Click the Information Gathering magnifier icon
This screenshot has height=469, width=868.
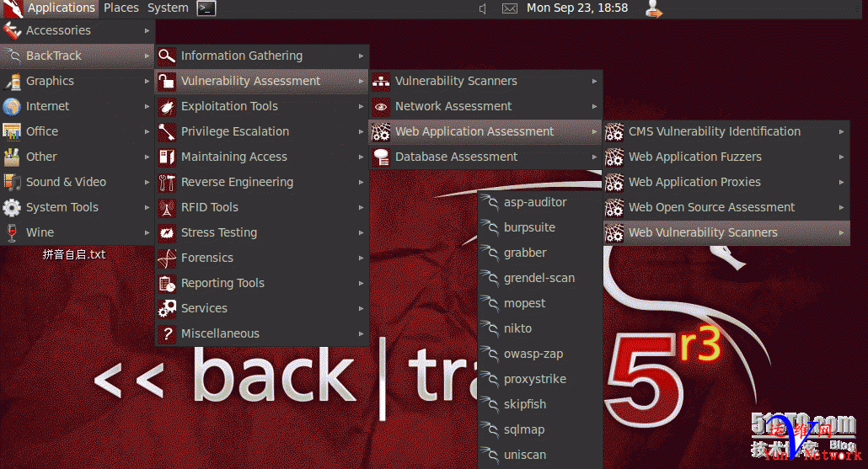click(x=167, y=56)
